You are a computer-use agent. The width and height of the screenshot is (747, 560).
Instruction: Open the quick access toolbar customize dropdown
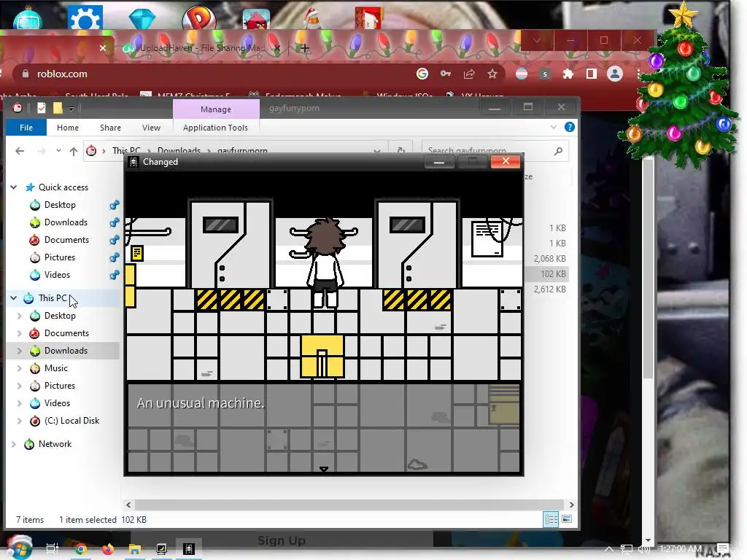[x=71, y=109]
